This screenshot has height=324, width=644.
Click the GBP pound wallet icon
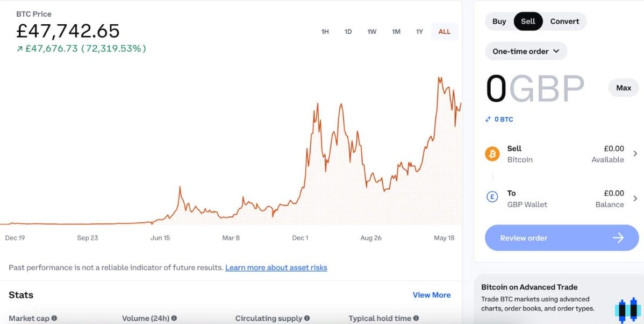click(492, 197)
